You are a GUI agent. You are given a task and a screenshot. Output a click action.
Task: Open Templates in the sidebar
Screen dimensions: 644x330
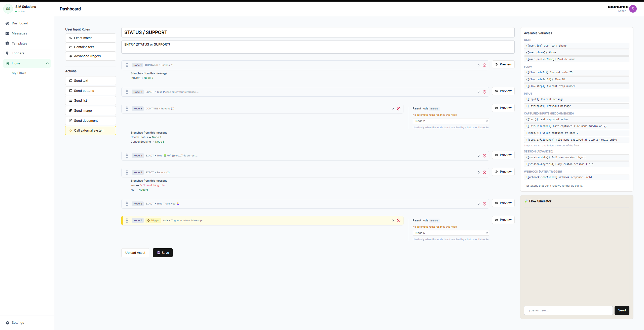27,44
